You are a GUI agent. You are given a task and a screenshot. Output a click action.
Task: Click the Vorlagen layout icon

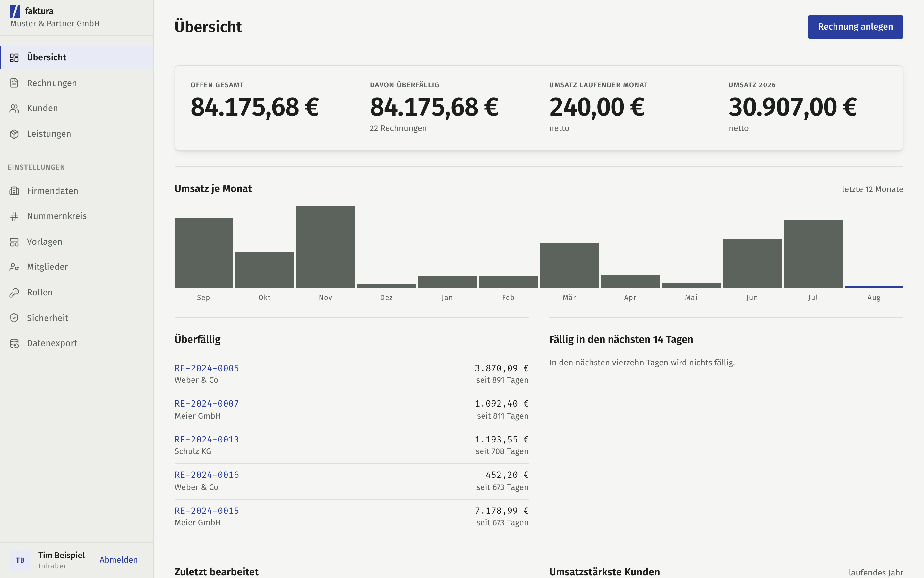(x=14, y=242)
